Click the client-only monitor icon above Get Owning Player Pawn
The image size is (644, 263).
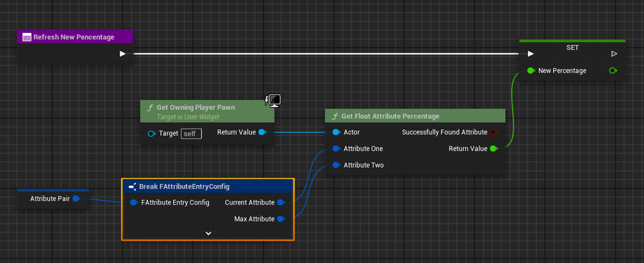click(273, 101)
